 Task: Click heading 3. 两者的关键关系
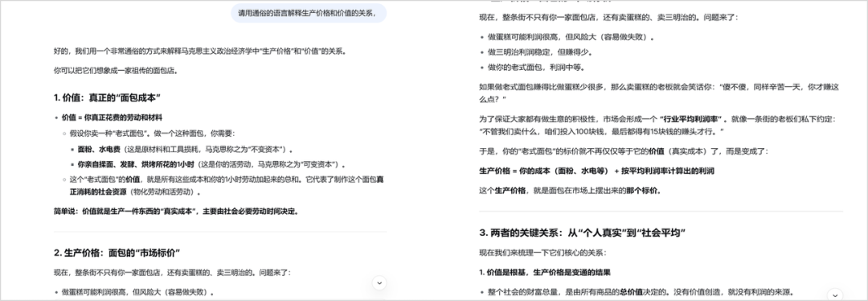[583, 233]
